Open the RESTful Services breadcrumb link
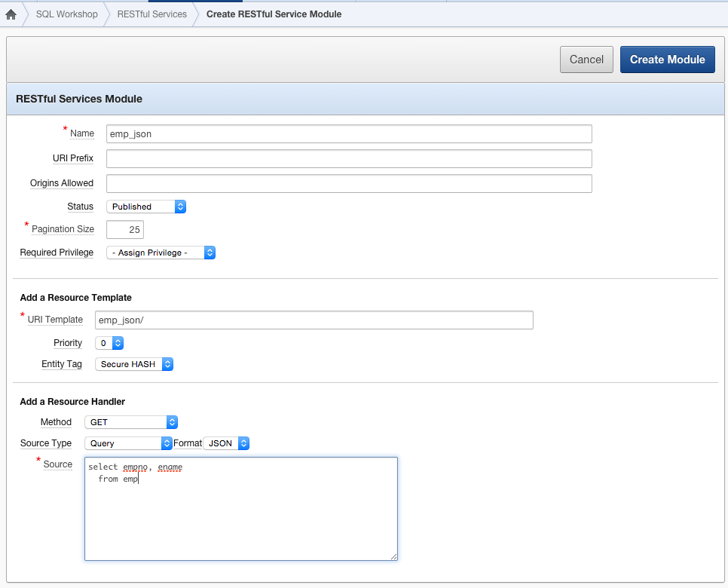Image resolution: width=728 pixels, height=588 pixels. pyautogui.click(x=153, y=14)
